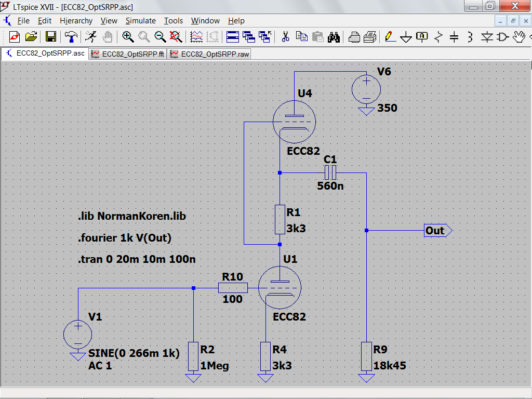The image size is (532, 399).
Task: Tile windows horizontally icon
Action: (232, 37)
